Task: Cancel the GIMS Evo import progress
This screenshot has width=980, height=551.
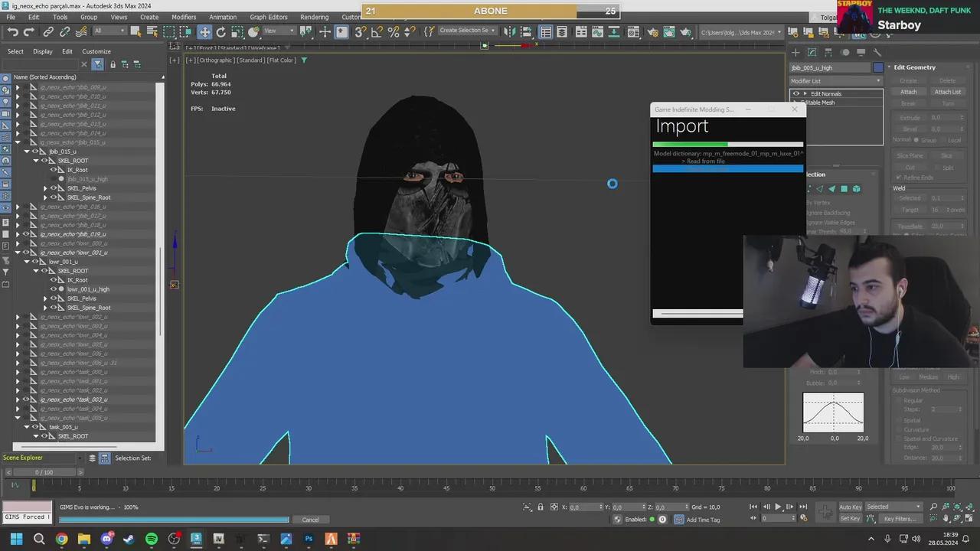Action: coord(310,520)
